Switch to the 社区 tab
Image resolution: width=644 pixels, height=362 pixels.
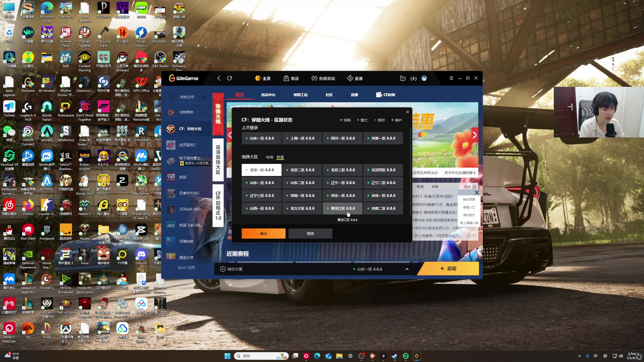[x=329, y=95]
